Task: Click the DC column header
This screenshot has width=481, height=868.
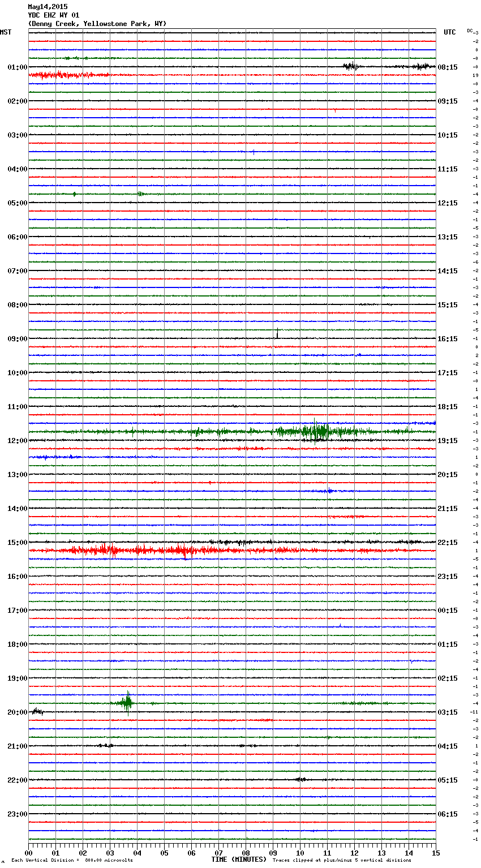Action: pyautogui.click(x=470, y=31)
